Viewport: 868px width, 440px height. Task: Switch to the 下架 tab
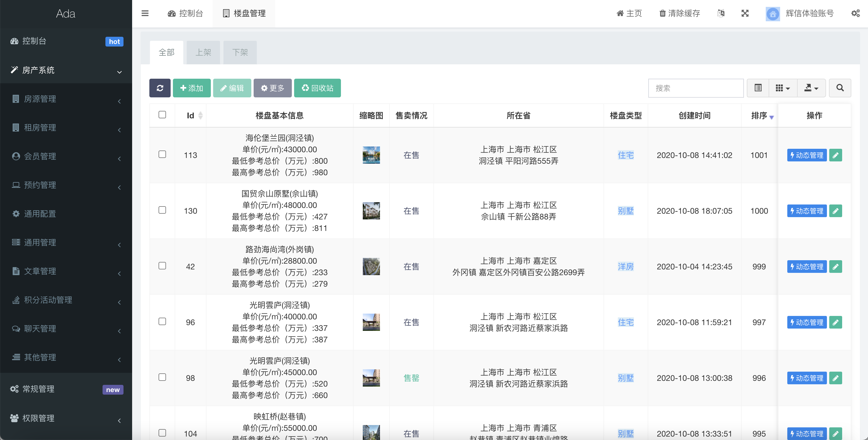(x=240, y=53)
